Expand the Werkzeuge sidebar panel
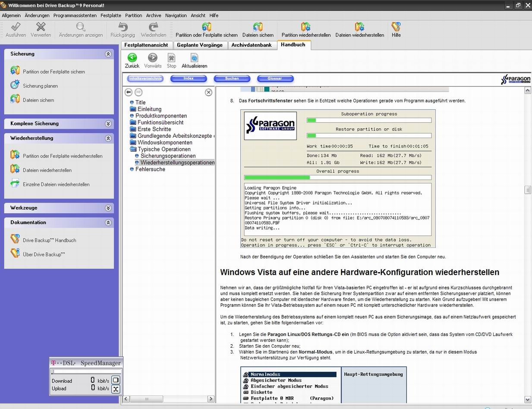Viewport: 532px width, 409px height. [108, 208]
